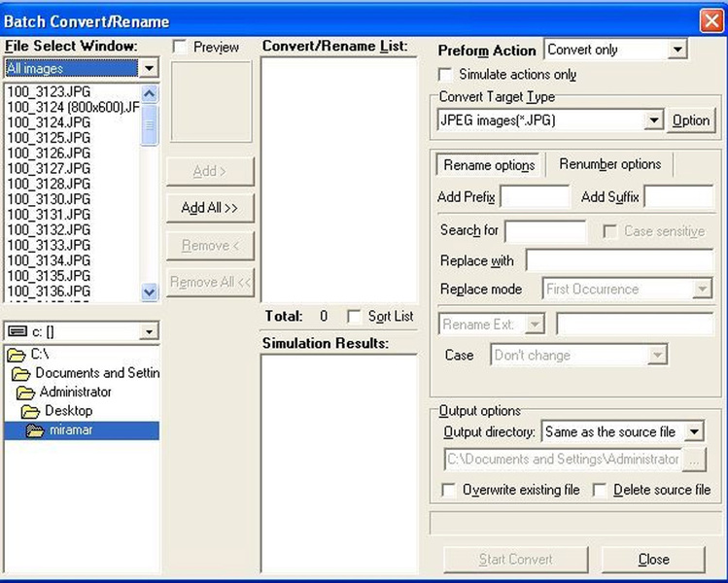Viewport: 728px width, 583px height.
Task: Enable Simulate actions only
Action: (x=445, y=75)
